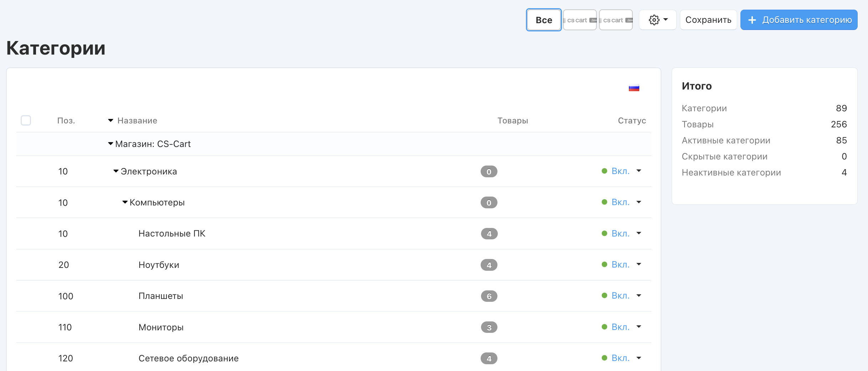The width and height of the screenshot is (868, 371).
Task: Click the product count badge for Мониторы
Action: click(x=489, y=327)
